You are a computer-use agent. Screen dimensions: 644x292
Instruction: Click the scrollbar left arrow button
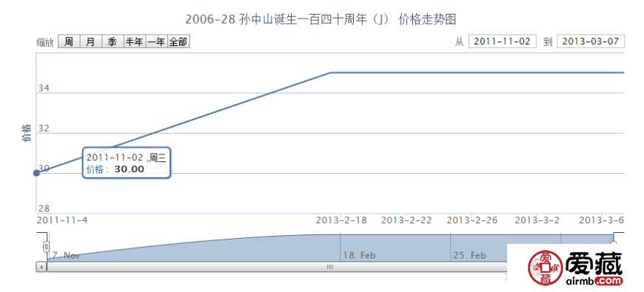[x=41, y=267]
